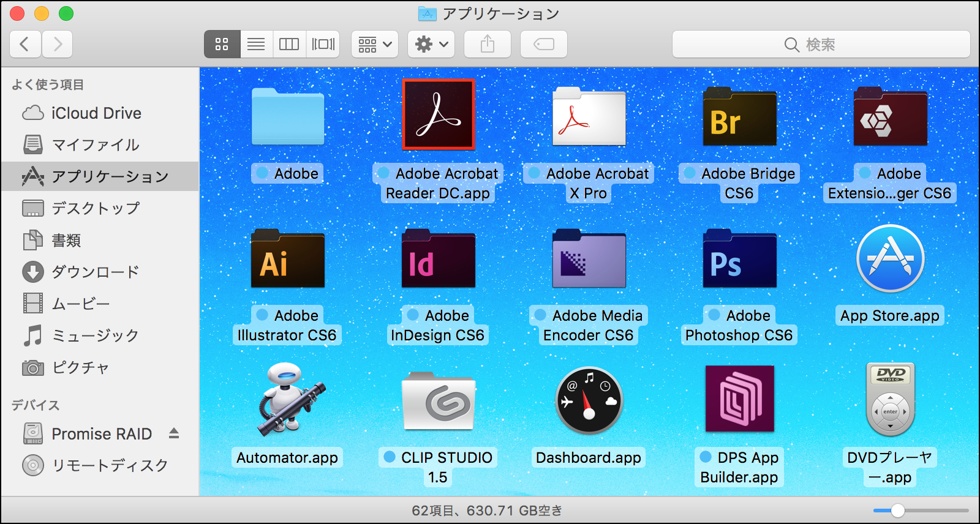
Task: Open the gear action menu dropdown
Action: click(x=431, y=44)
